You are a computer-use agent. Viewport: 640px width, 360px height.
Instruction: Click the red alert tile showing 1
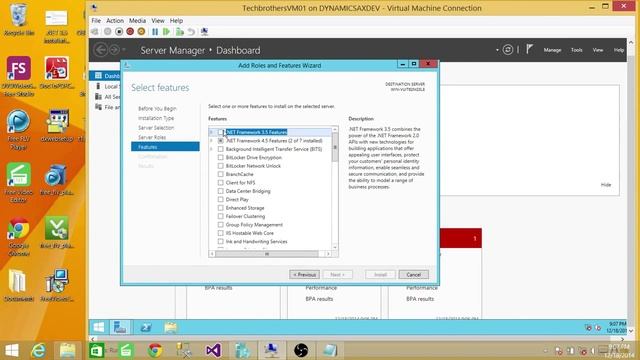pos(461,238)
